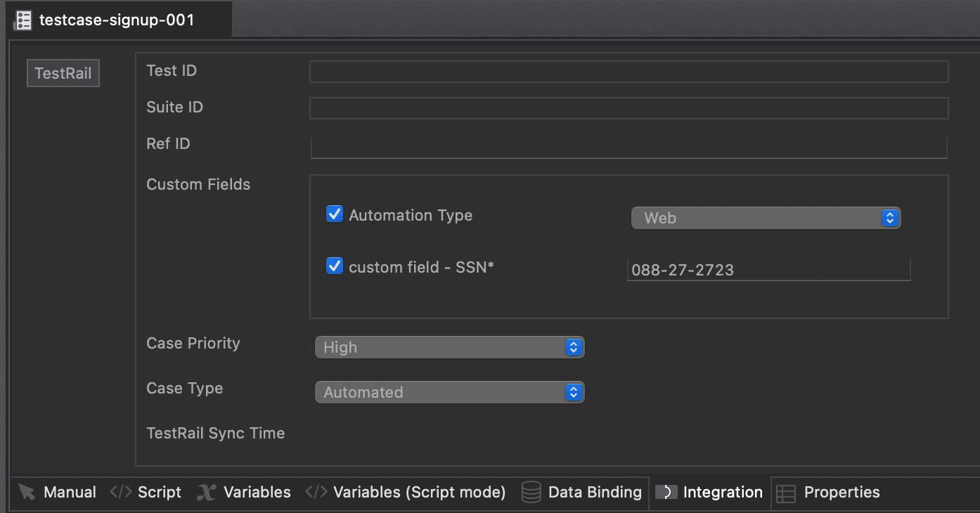980x513 pixels.
Task: Click the Properties tab table icon
Action: pyautogui.click(x=785, y=493)
